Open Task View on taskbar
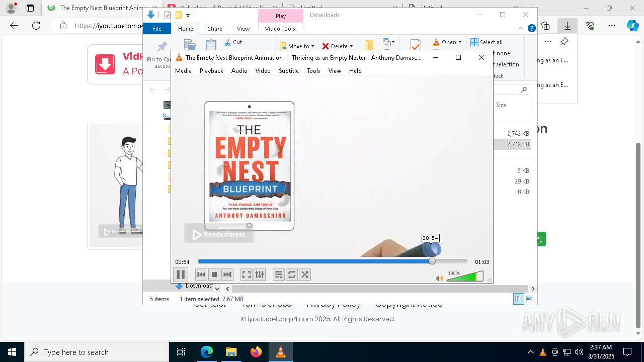 click(x=181, y=352)
